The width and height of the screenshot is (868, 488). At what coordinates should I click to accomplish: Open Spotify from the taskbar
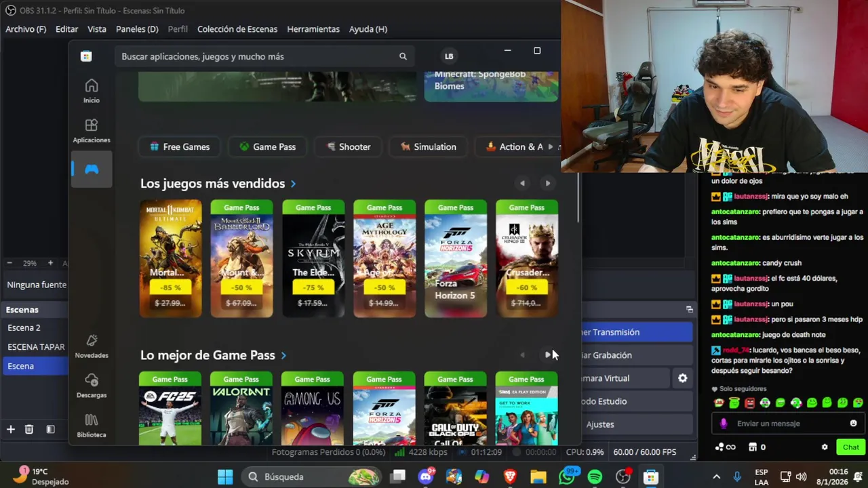coord(595,476)
